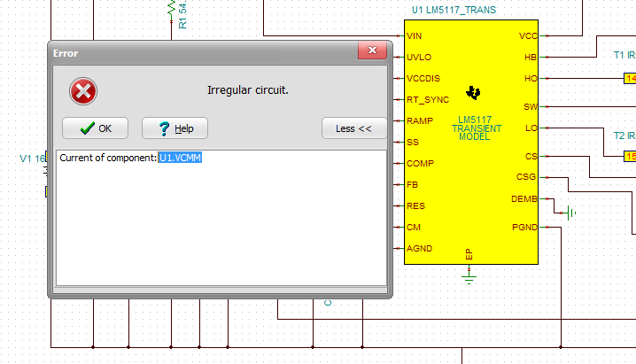Click the ground symbol below the EP pin
Image resolution: width=636 pixels, height=364 pixels.
pyautogui.click(x=469, y=278)
